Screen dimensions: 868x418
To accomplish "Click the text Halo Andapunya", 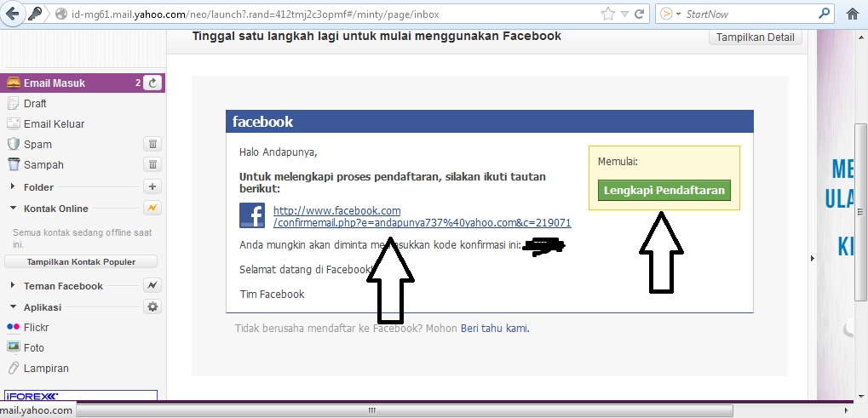I will click(x=279, y=152).
